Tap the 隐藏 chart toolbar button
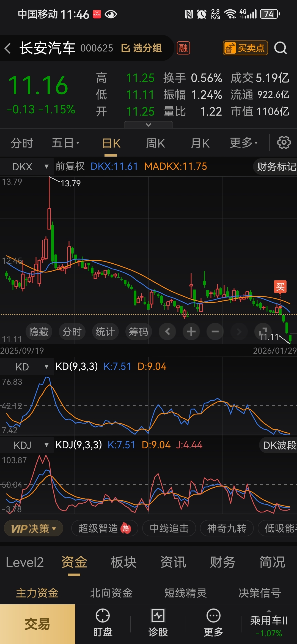The width and height of the screenshot is (297, 644). pos(39,332)
